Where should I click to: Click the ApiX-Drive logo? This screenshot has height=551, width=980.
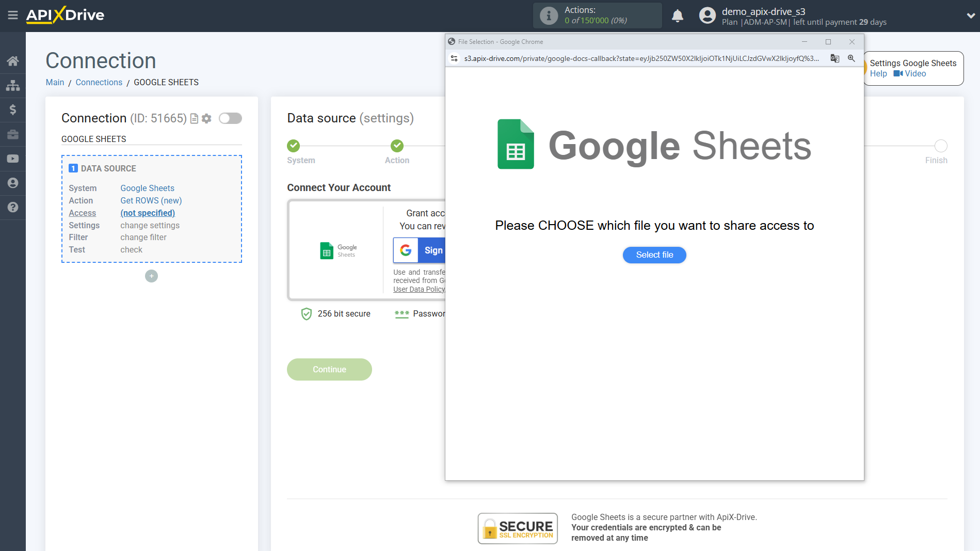click(65, 15)
